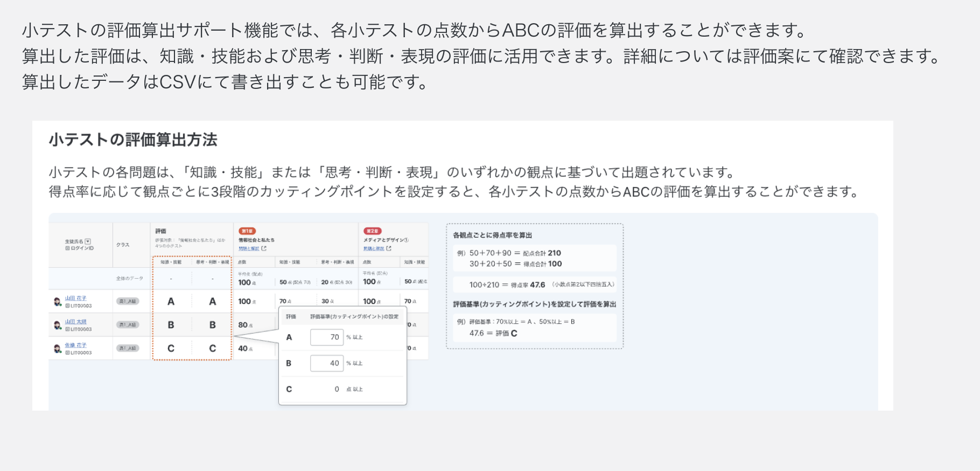
Task: Click ID icon beside LIT00003 in 山田 花子 row
Action: (68, 306)
